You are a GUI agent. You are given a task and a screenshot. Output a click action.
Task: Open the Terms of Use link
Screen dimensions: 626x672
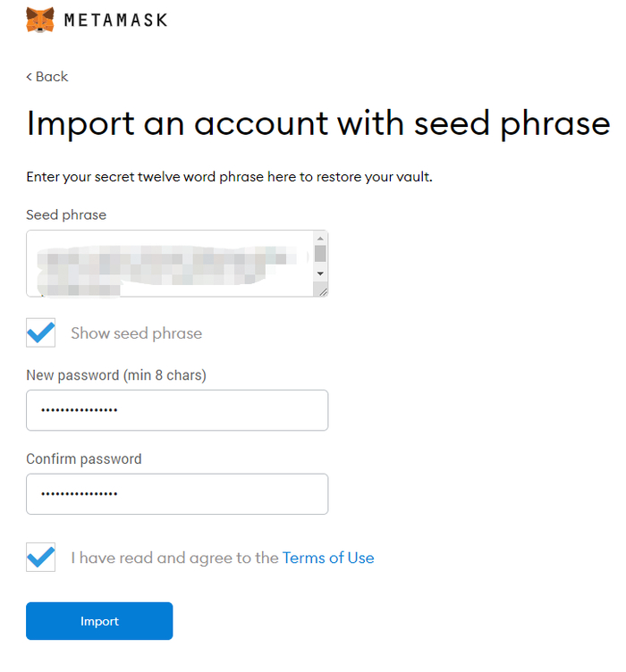pos(328,558)
